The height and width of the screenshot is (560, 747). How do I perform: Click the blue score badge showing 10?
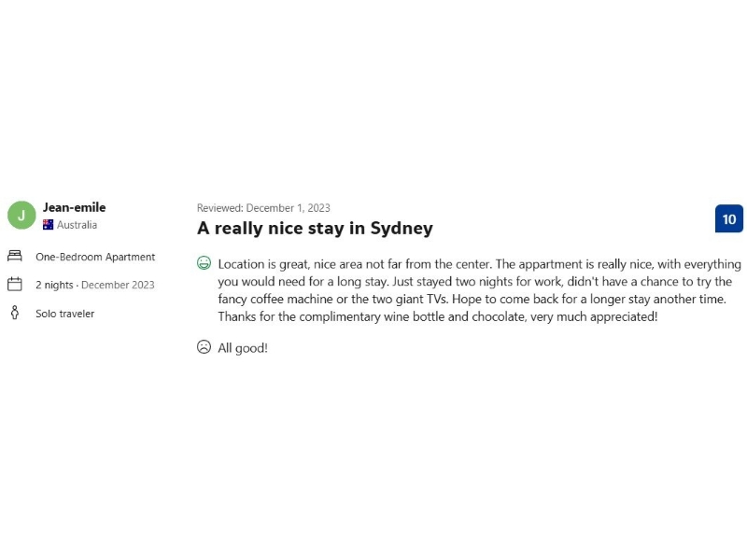[728, 219]
